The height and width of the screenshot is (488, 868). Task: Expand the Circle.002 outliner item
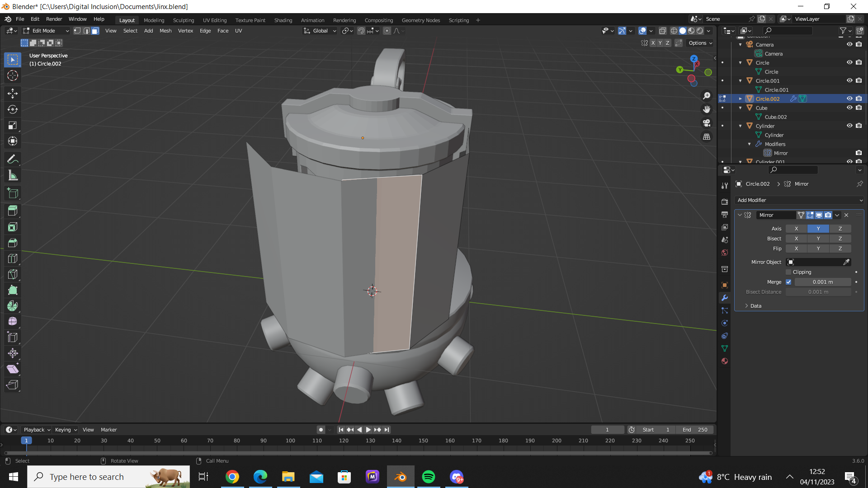740,99
